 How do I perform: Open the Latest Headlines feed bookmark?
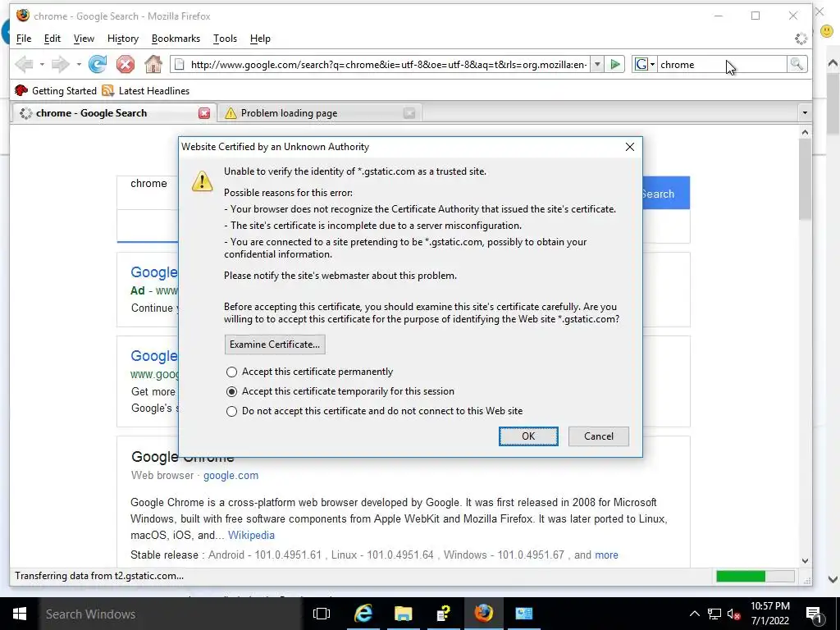point(146,90)
